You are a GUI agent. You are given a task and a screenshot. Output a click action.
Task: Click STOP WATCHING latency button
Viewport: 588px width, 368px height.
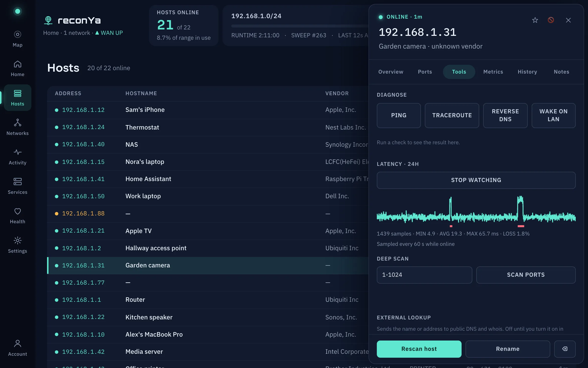(476, 180)
